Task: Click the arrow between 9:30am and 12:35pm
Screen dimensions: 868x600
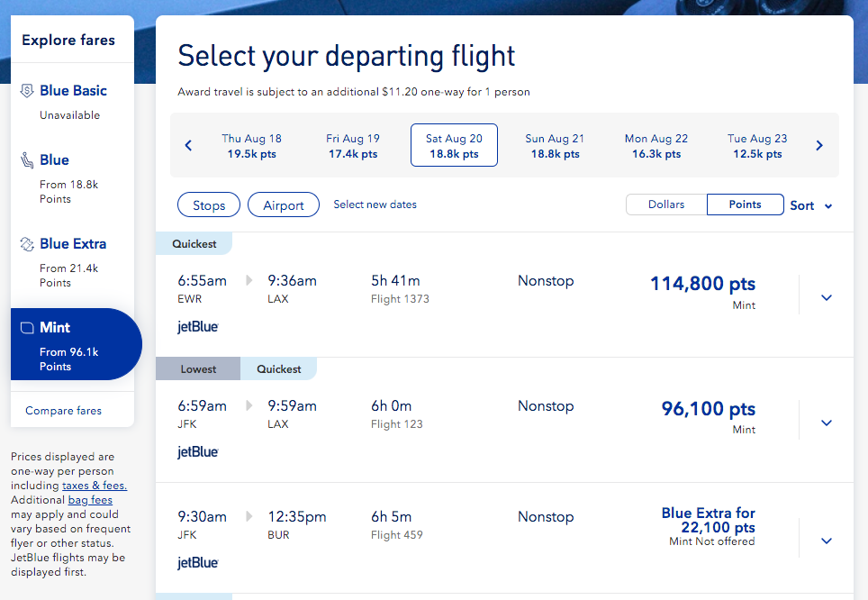Action: 249,515
